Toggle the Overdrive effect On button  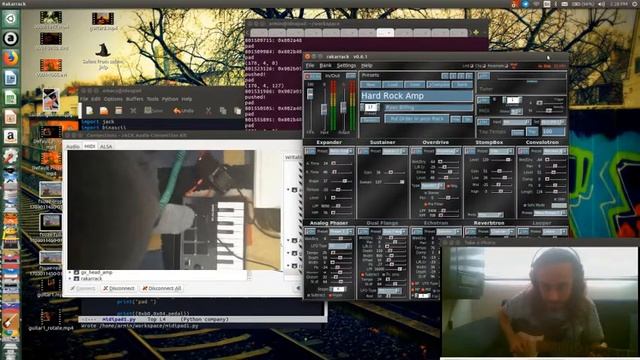pyautogui.click(x=417, y=151)
